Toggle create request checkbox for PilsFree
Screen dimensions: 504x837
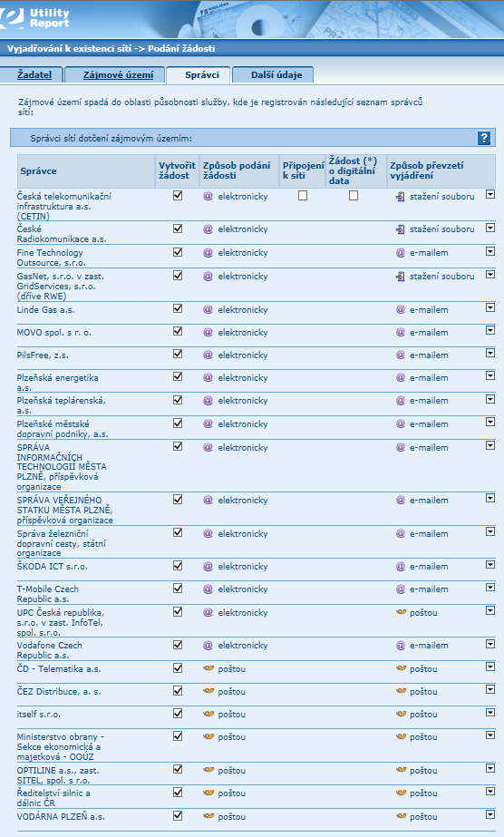(x=178, y=354)
